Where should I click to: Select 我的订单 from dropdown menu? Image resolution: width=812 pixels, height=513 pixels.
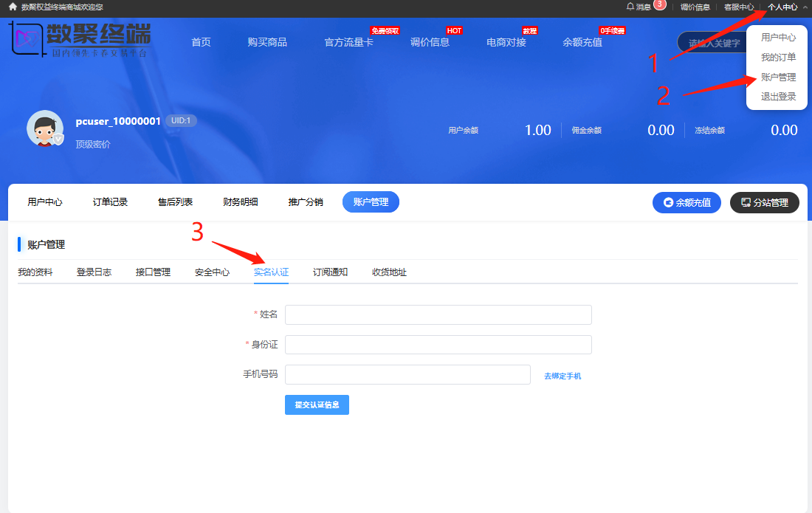[778, 57]
